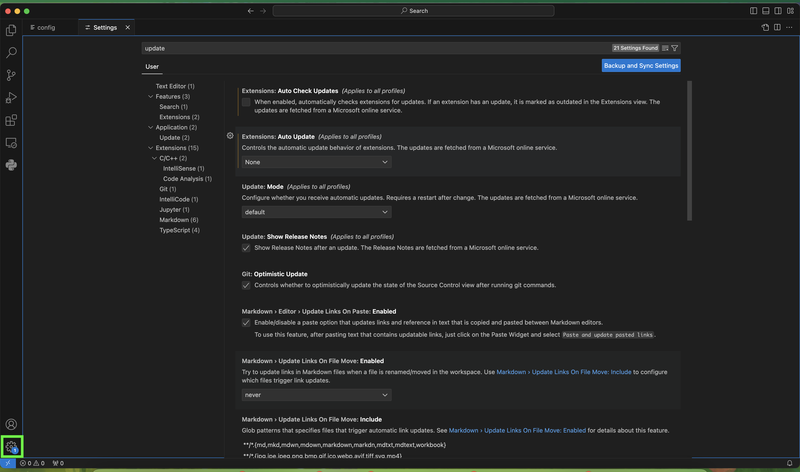The width and height of the screenshot is (800, 472).
Task: Select Search (1) under Features
Action: coord(173,107)
